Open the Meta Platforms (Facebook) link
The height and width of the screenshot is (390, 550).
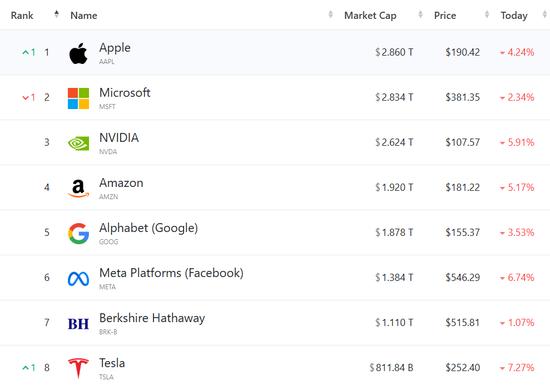point(171,273)
